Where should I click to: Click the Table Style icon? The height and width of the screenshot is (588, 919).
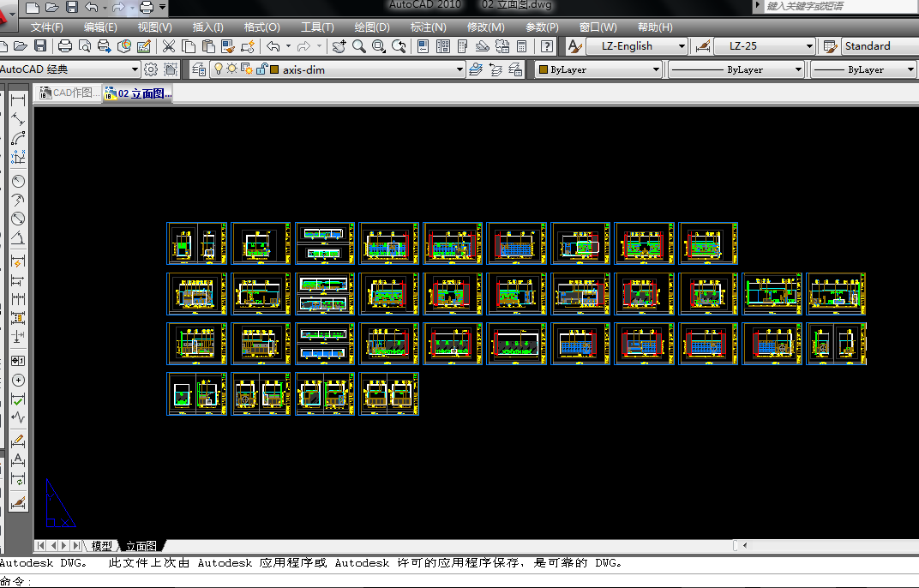830,46
